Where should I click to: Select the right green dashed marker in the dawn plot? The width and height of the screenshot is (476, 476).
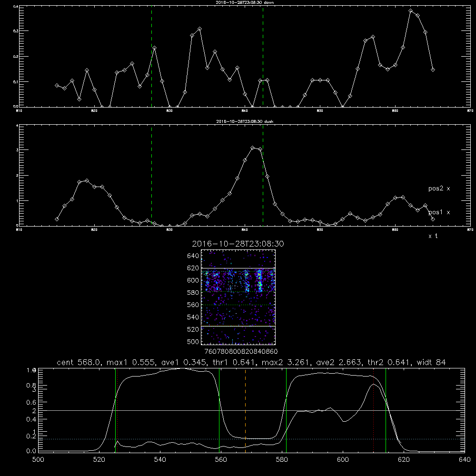click(x=263, y=56)
